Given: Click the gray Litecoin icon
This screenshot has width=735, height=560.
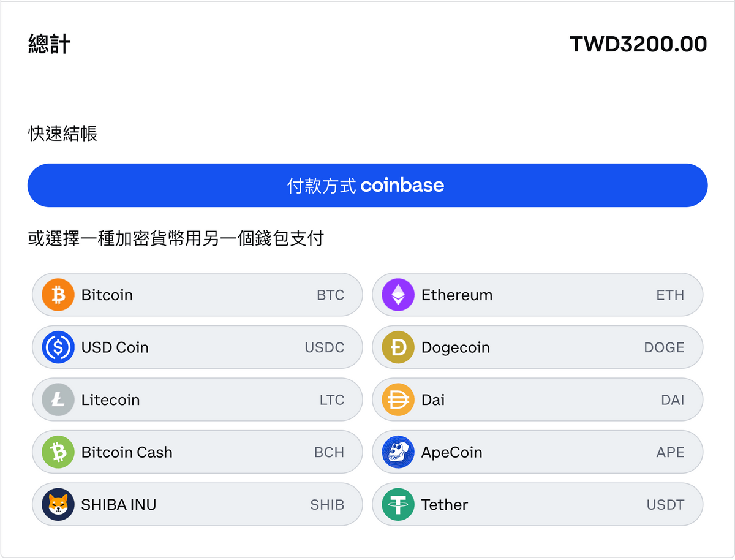Looking at the screenshot, I should click(x=58, y=400).
